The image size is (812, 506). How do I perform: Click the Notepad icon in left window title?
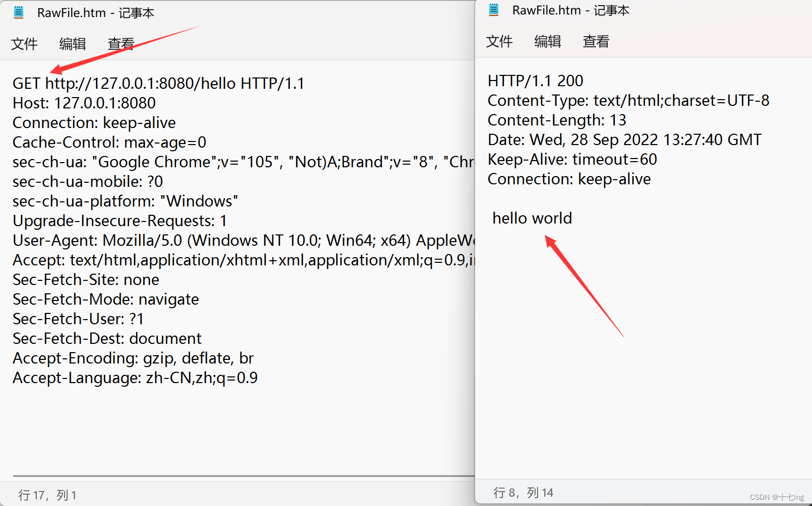[x=19, y=12]
